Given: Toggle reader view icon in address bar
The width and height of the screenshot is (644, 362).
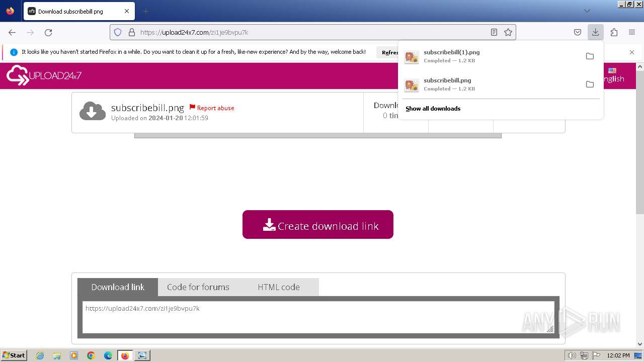Looking at the screenshot, I should [x=494, y=32].
